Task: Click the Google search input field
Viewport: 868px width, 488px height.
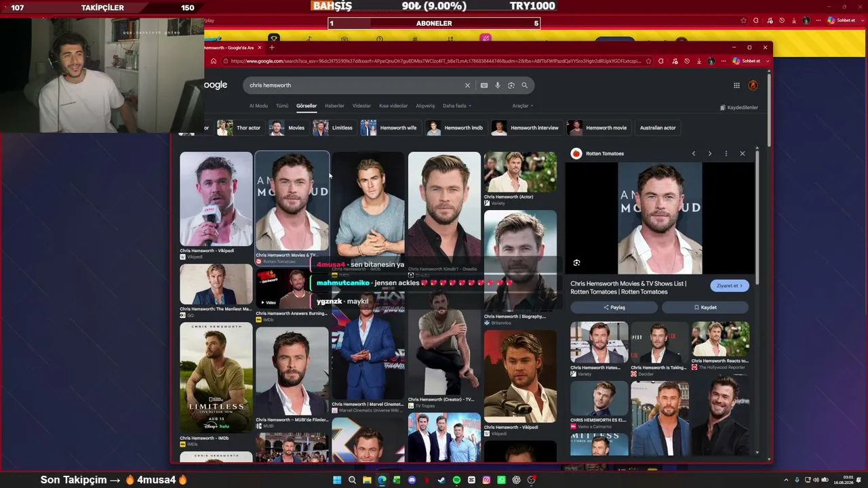Action: point(353,85)
